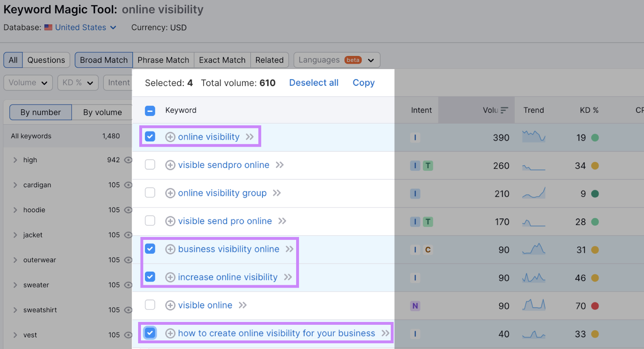
Task: Select the Exact Match tab
Action: tap(222, 60)
